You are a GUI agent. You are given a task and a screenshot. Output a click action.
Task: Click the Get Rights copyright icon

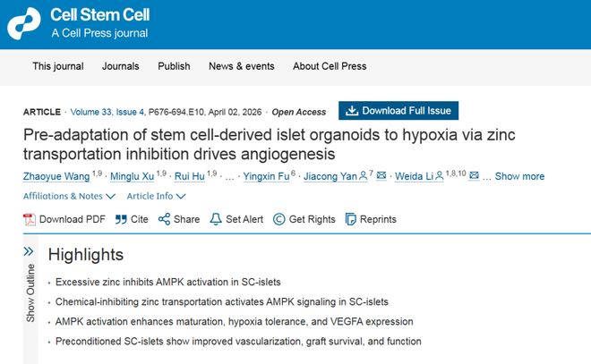(278, 219)
